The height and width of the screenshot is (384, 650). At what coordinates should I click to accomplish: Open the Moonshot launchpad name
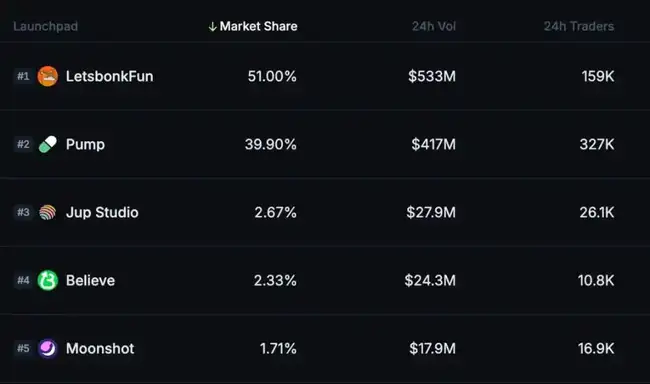[100, 348]
